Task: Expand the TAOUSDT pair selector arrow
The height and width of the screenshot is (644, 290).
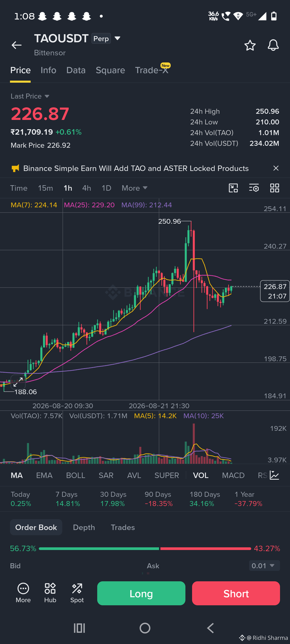Action: (x=117, y=38)
